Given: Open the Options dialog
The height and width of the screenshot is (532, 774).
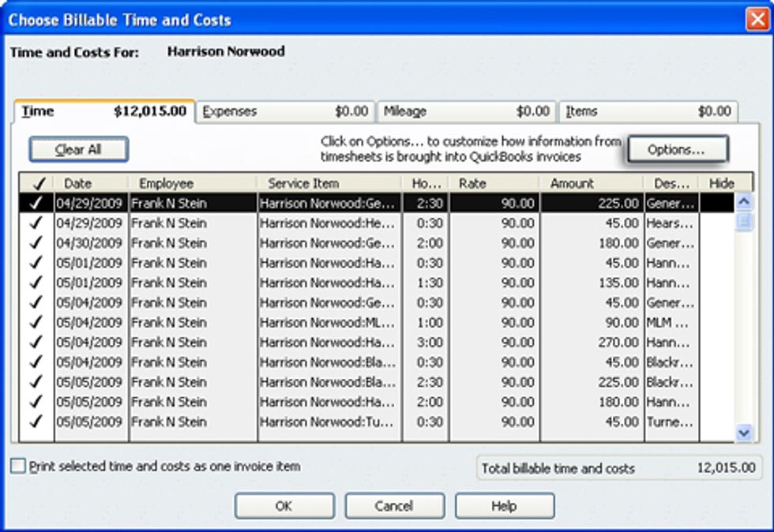Looking at the screenshot, I should 678,148.
